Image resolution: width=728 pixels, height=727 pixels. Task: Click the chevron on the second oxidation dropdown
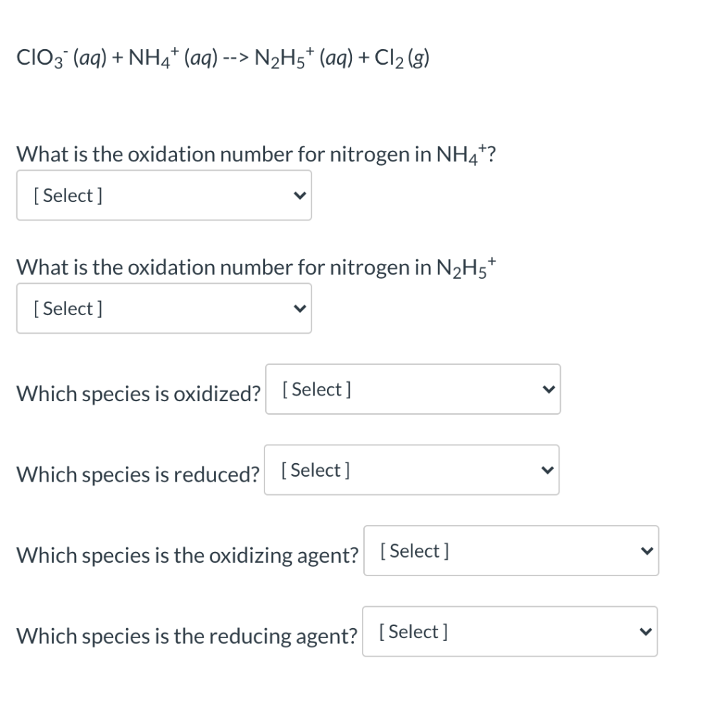[299, 308]
